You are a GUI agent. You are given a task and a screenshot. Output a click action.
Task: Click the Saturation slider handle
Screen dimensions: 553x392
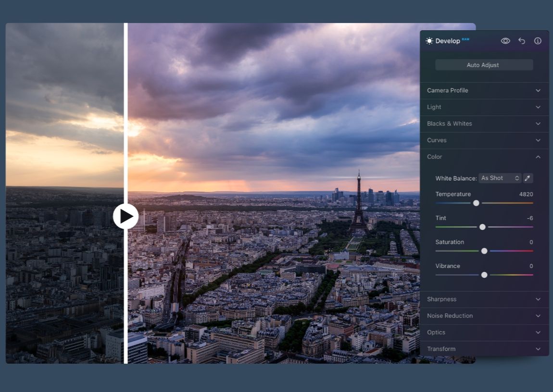click(x=484, y=251)
